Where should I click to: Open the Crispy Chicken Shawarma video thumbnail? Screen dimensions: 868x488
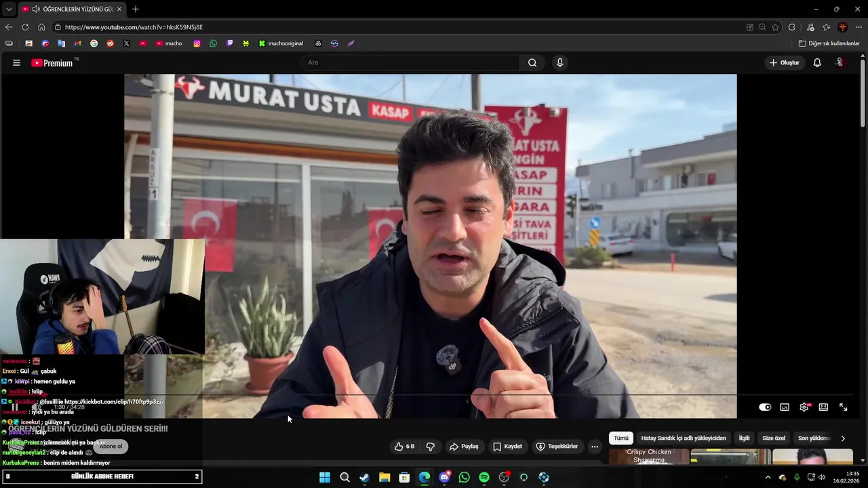[649, 456]
